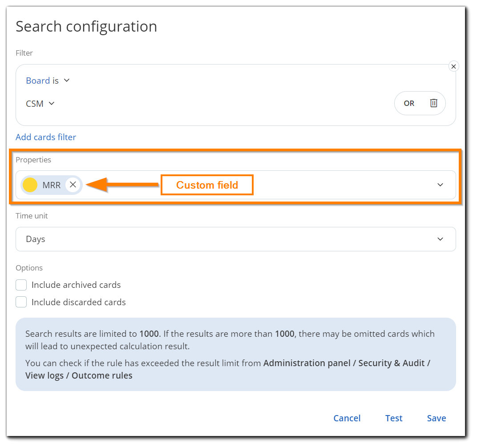Save the search configuration
The image size is (477, 448).
point(436,418)
